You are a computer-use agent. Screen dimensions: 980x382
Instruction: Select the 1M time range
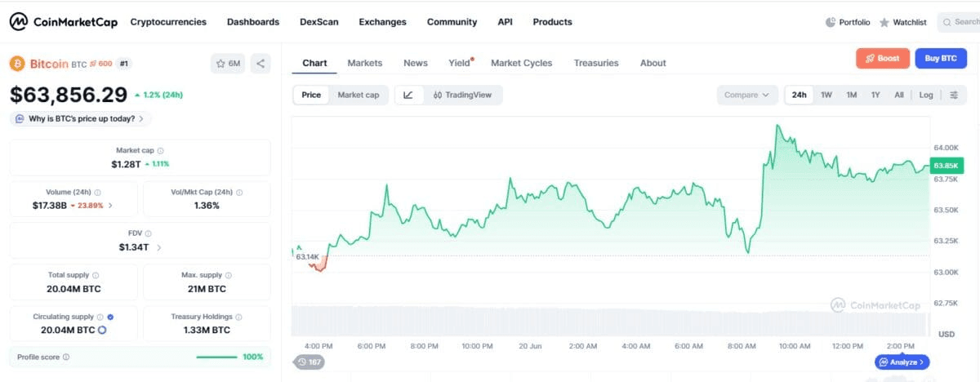(852, 95)
